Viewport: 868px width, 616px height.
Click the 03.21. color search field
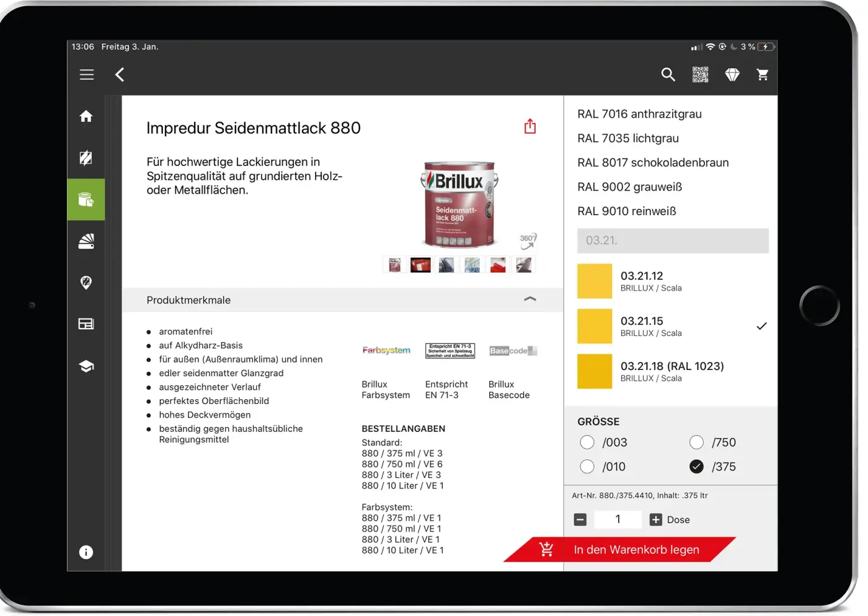point(673,240)
